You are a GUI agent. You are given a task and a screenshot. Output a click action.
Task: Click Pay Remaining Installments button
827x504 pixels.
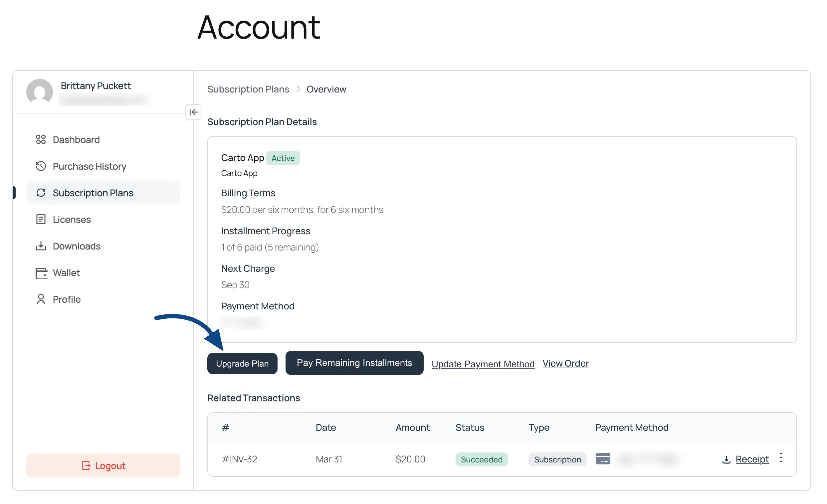354,363
